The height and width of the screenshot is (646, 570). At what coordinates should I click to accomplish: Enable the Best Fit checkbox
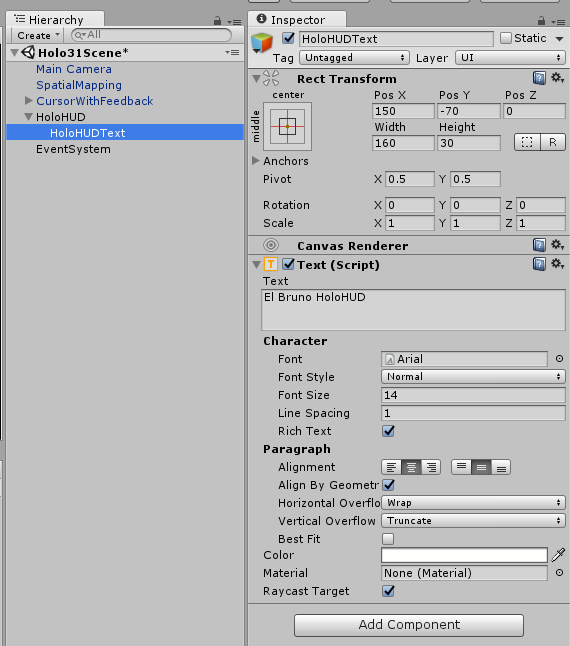(388, 539)
